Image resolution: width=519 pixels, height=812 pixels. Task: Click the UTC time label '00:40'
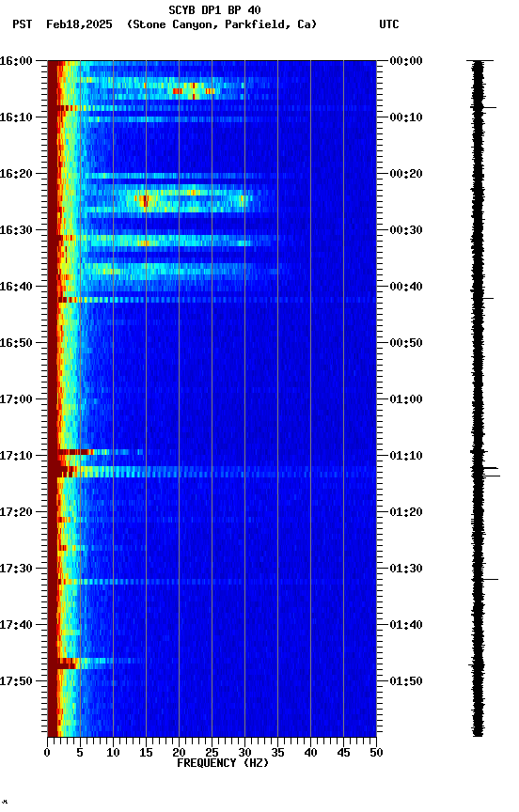(406, 287)
